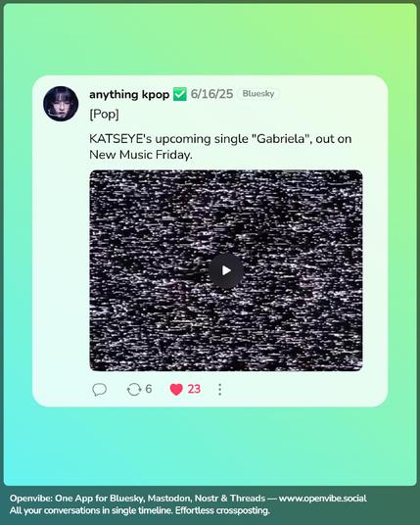The width and height of the screenshot is (420, 525).
Task: Open the three-dot more options menu
Action: (219, 390)
